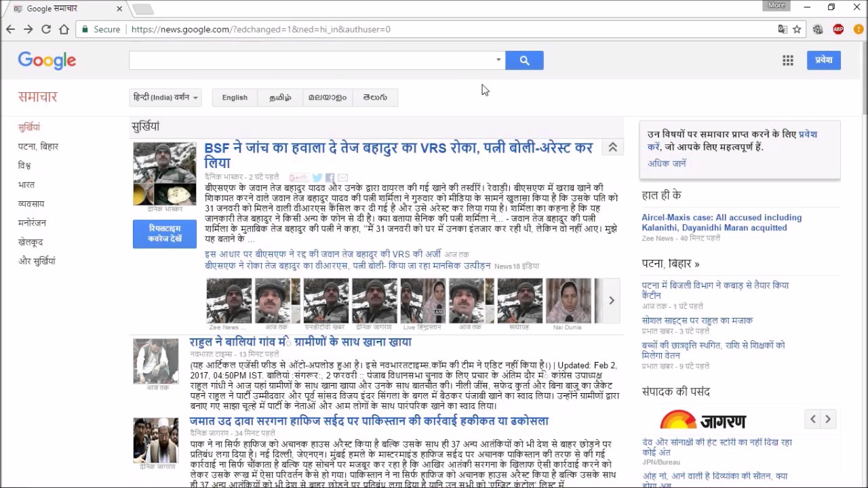Open बच्चों की छात्रवृत्ति स्थगित article
868x488 pixels.
[713, 350]
